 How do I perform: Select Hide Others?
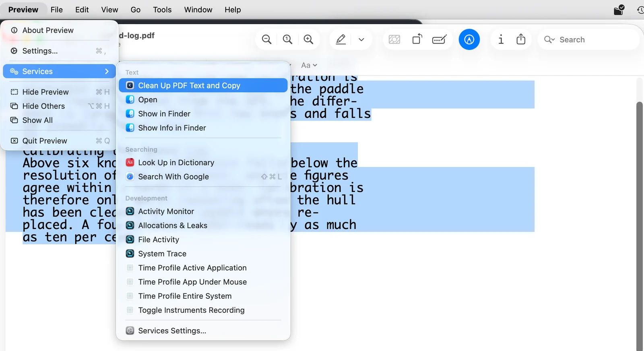[60, 106]
